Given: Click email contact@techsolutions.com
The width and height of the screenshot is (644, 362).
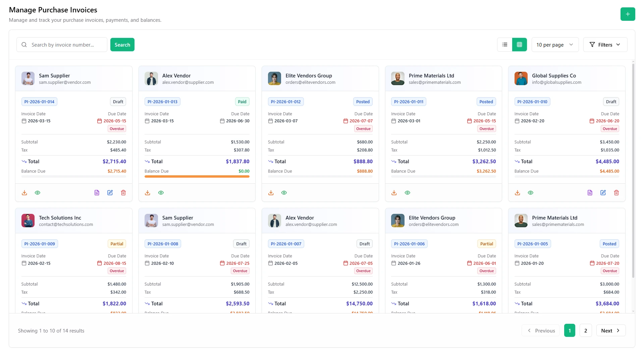Looking at the screenshot, I should point(66,225).
